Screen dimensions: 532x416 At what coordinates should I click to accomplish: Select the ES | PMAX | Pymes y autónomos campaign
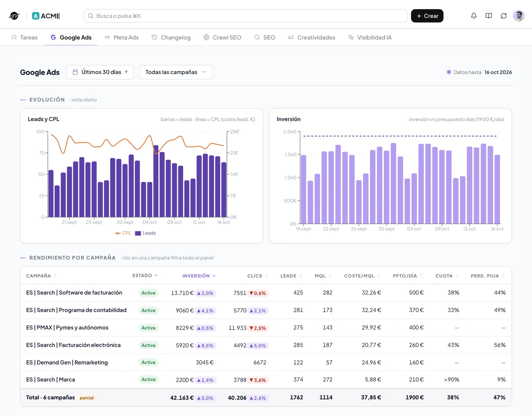67,328
